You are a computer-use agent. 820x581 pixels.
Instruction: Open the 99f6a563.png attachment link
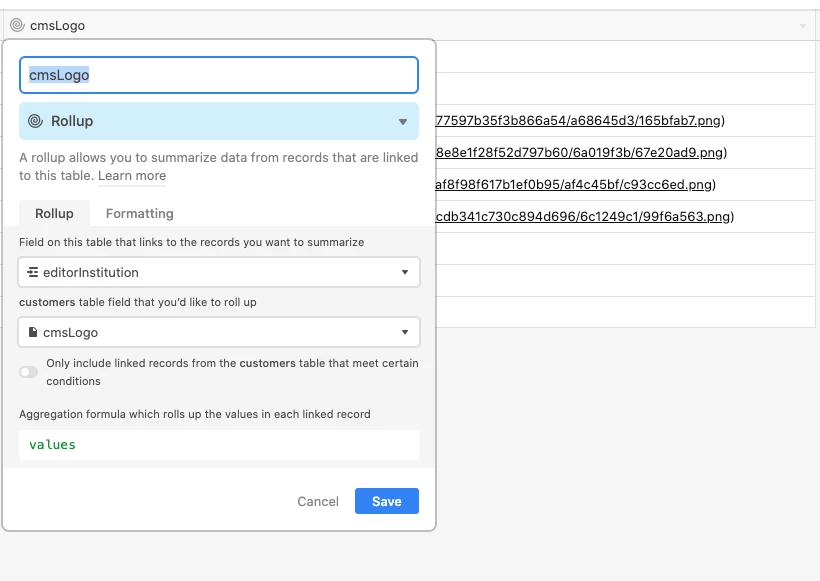coord(583,216)
